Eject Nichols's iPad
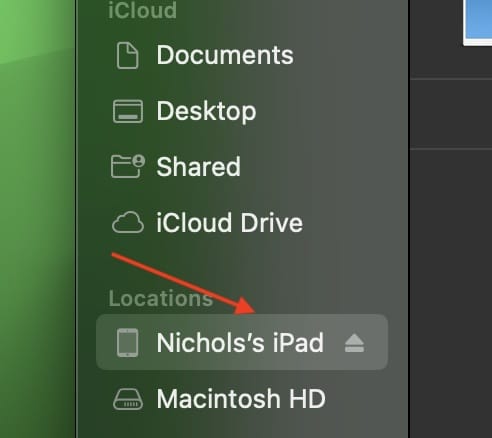This screenshot has height=438, width=492. tap(354, 343)
